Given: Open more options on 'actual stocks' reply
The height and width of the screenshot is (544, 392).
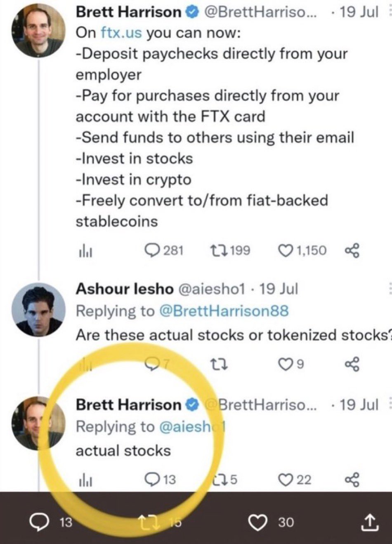Looking at the screenshot, I should 389,404.
